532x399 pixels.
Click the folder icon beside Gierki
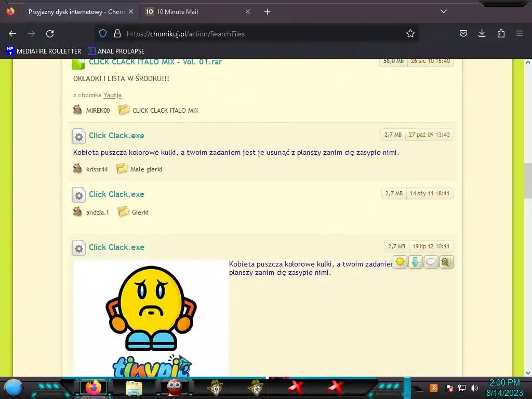click(123, 211)
